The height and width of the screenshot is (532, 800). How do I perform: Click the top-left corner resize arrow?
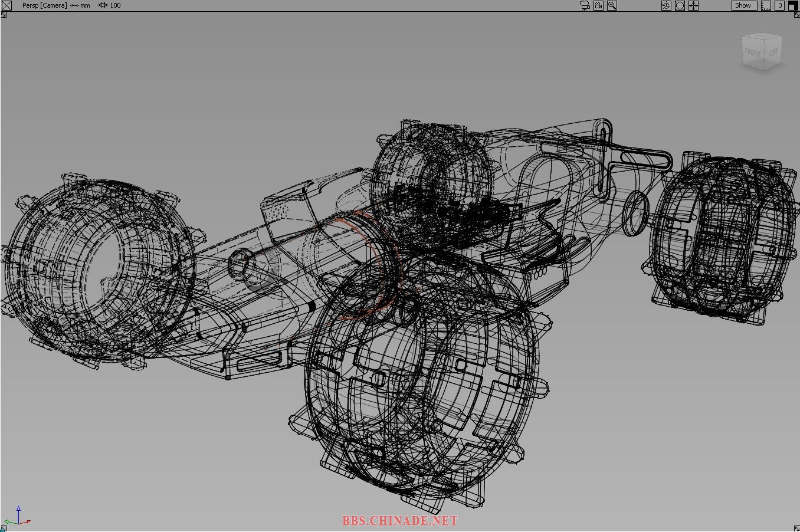[4, 15]
